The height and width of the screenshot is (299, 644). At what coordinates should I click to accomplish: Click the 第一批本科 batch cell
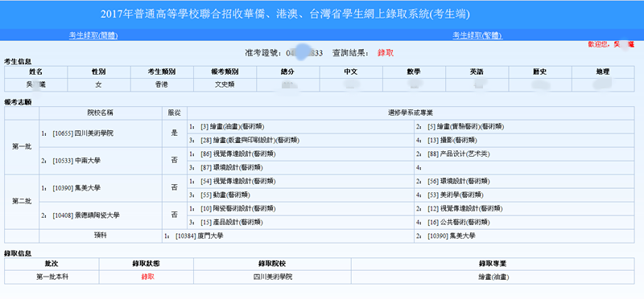pos(52,276)
